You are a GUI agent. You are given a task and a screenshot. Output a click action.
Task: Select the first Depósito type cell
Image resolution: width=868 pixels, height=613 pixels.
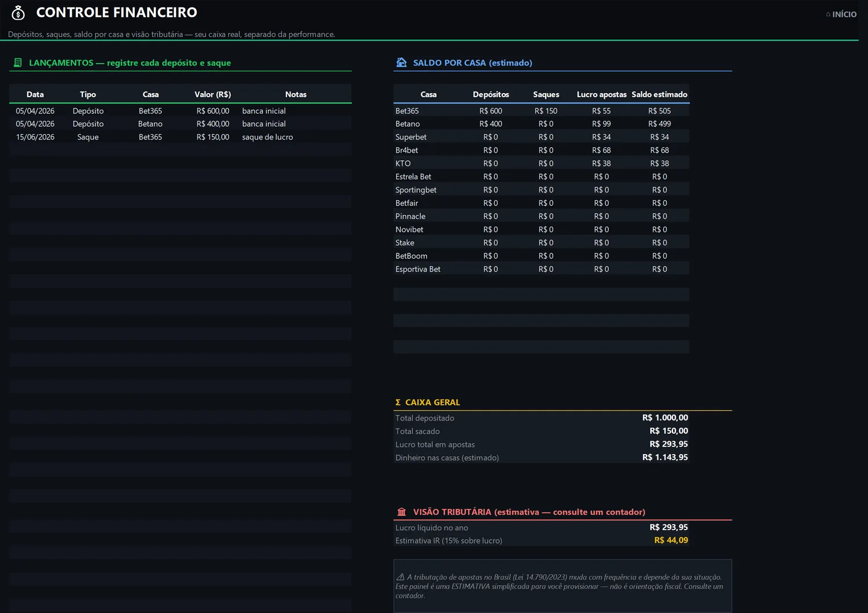tap(88, 111)
